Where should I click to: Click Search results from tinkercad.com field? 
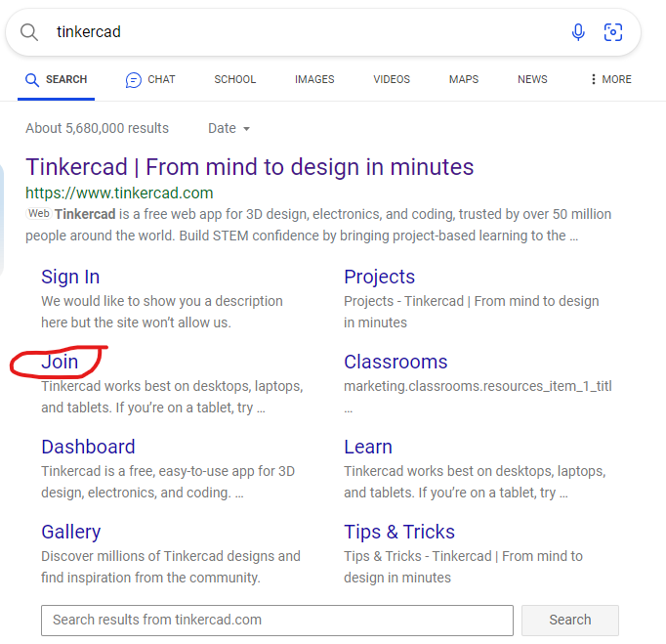[277, 621]
